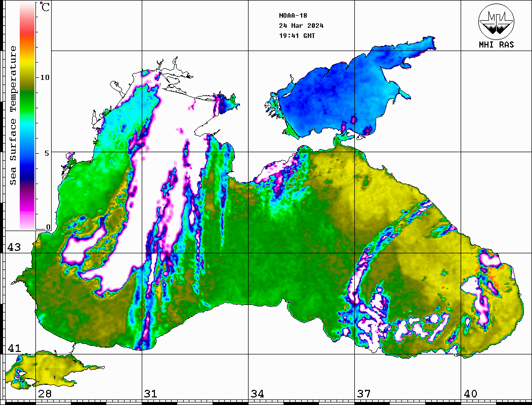Click the temperature color scale bar

click(27, 116)
